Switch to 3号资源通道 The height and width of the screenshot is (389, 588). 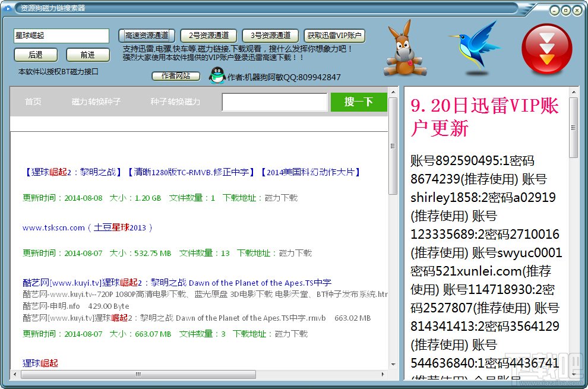coord(270,36)
